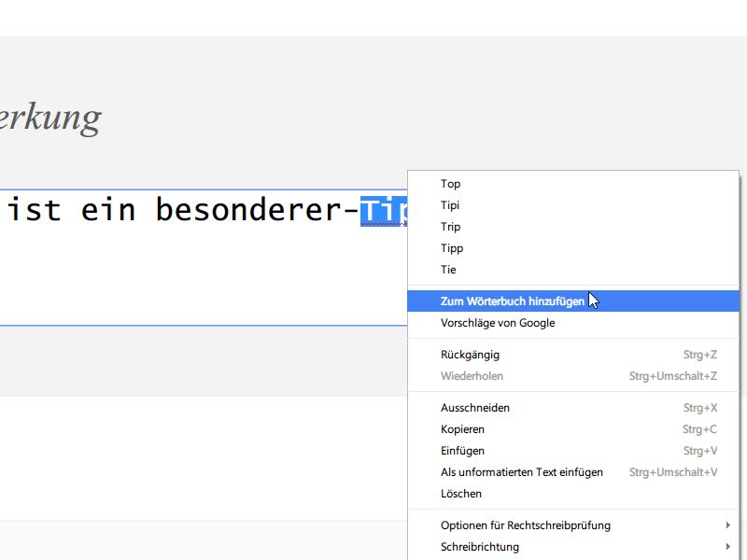
Task: Click the italic heading ending in 'erkung'
Action: point(50,119)
